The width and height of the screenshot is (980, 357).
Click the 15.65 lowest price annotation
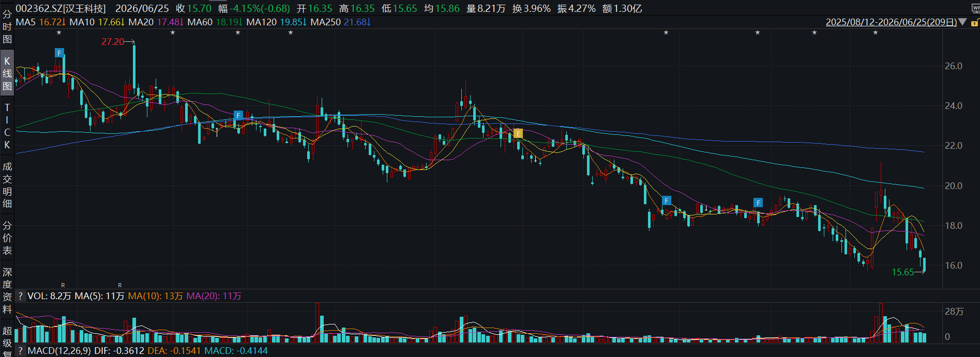coord(903,272)
